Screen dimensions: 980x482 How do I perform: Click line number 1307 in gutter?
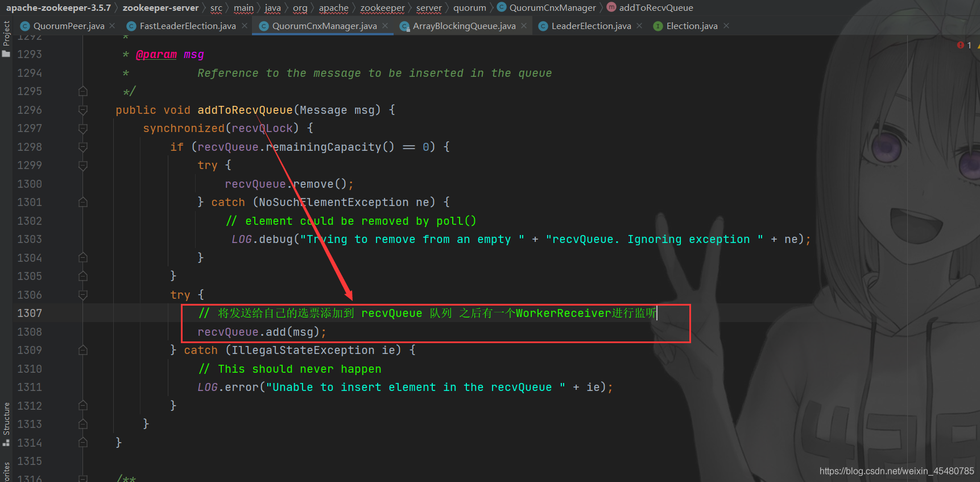point(30,313)
